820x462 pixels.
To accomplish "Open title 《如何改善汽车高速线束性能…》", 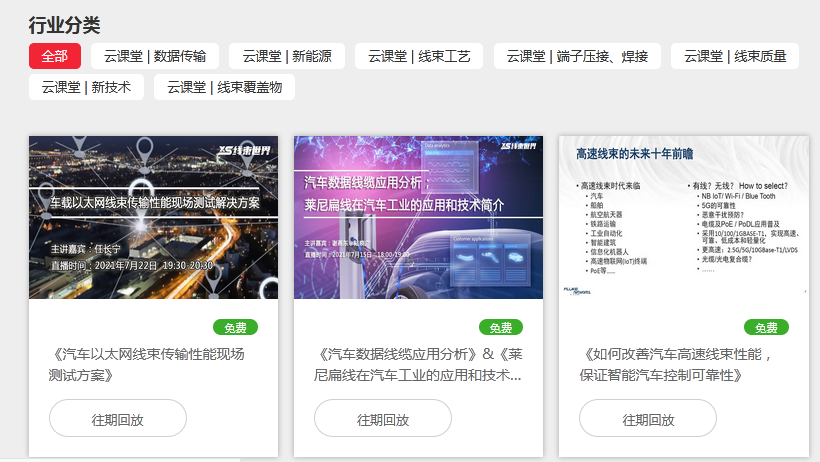I will [676, 365].
